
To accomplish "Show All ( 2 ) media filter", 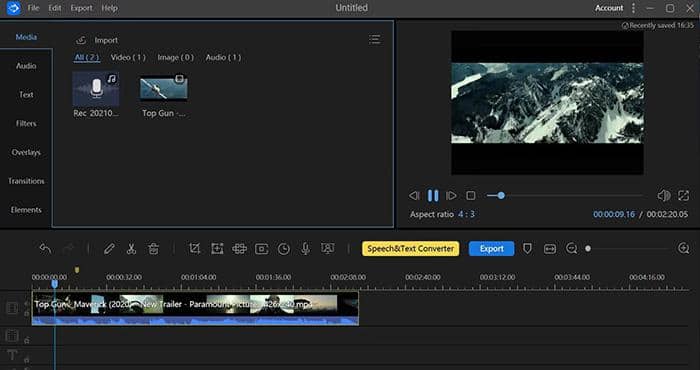I will click(87, 58).
